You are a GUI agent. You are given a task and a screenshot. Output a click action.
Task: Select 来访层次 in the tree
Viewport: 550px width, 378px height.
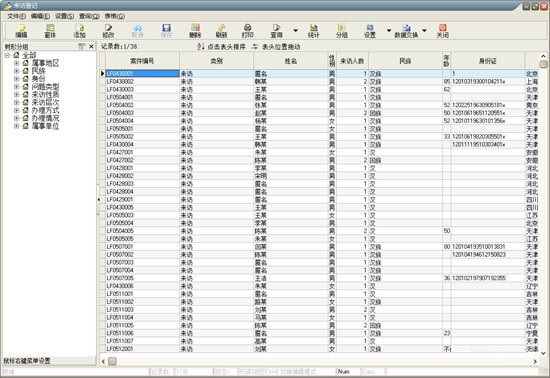45,102
